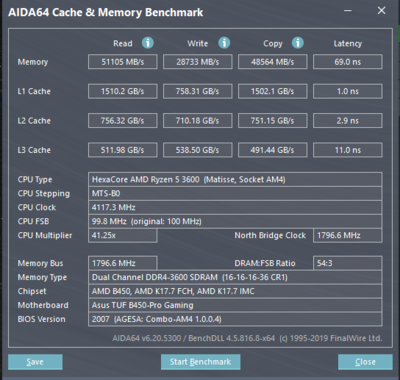Click the L2 Cache latency 2.9 ns
The height and width of the screenshot is (380, 400).
coord(348,121)
